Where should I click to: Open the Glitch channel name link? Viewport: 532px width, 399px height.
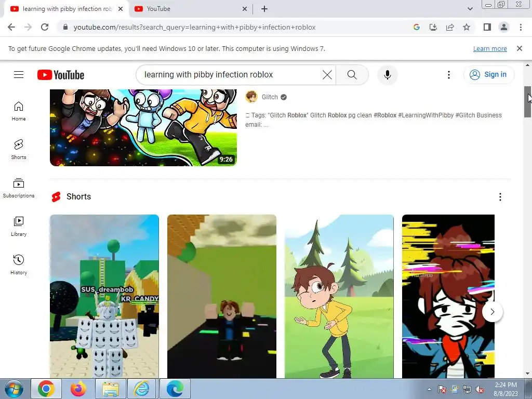(270, 97)
